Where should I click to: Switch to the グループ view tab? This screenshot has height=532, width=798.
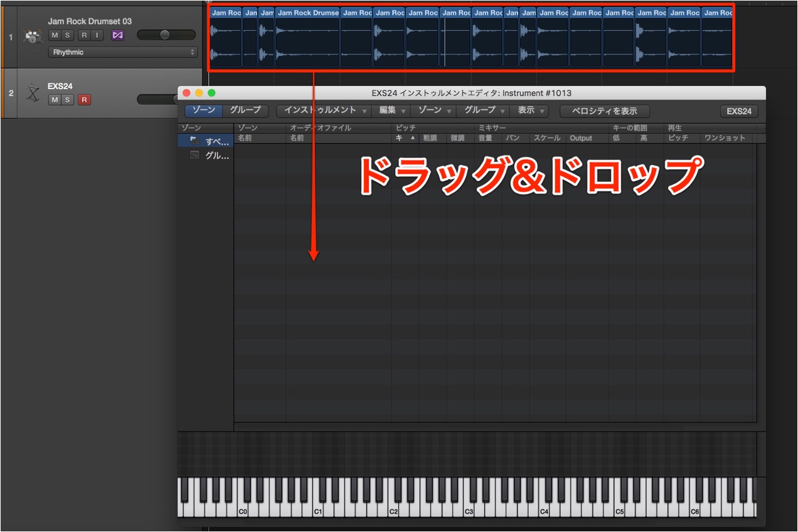(x=245, y=111)
